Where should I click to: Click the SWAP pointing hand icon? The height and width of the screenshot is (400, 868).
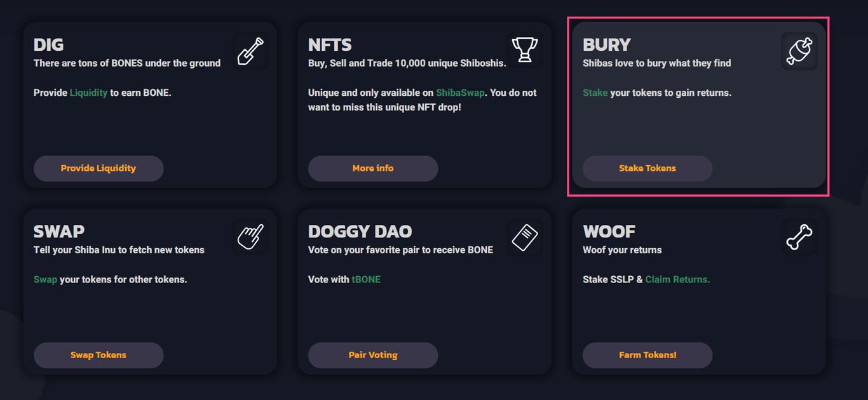[250, 237]
